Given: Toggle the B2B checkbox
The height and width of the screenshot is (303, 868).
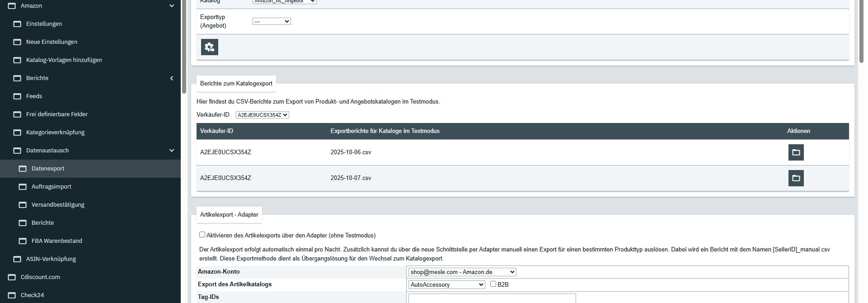Looking at the screenshot, I should [x=493, y=284].
